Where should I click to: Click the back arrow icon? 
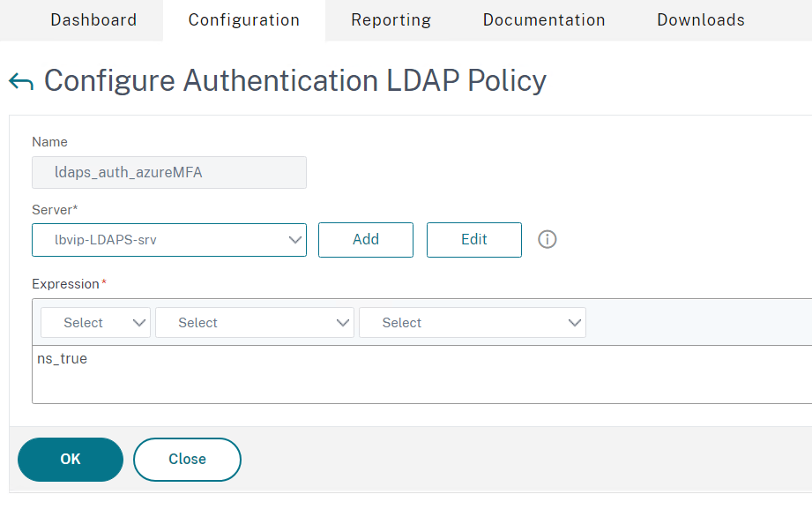tap(21, 82)
